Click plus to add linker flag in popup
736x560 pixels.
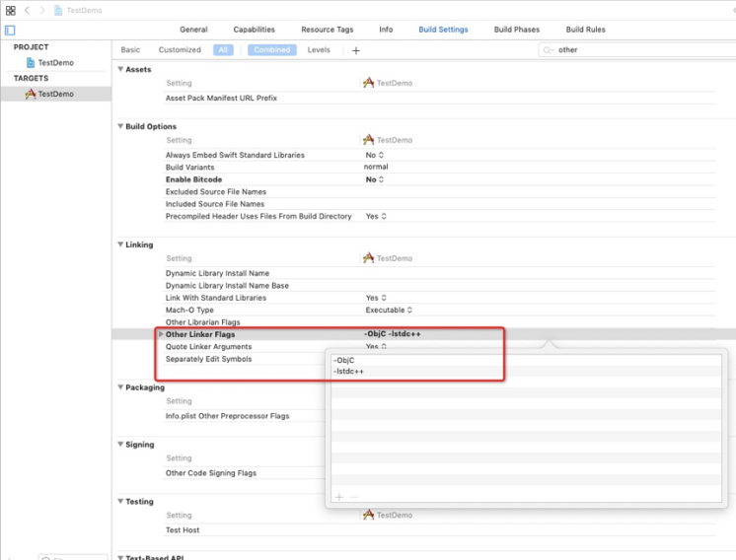338,497
